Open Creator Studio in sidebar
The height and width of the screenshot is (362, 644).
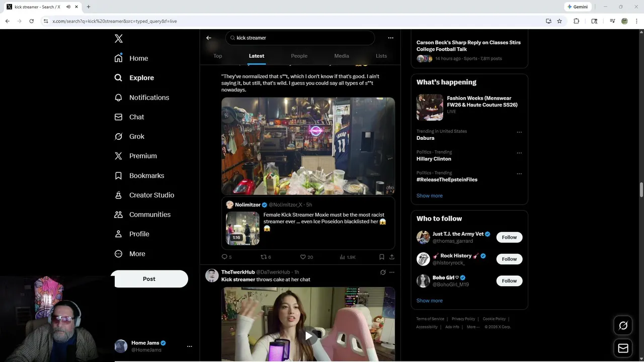[144, 195]
